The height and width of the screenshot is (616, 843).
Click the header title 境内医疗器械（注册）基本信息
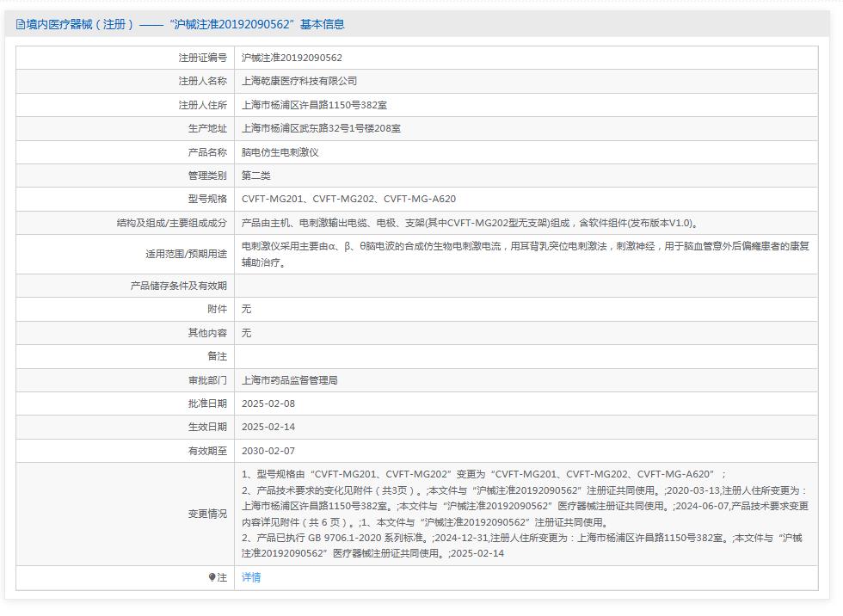click(186, 24)
